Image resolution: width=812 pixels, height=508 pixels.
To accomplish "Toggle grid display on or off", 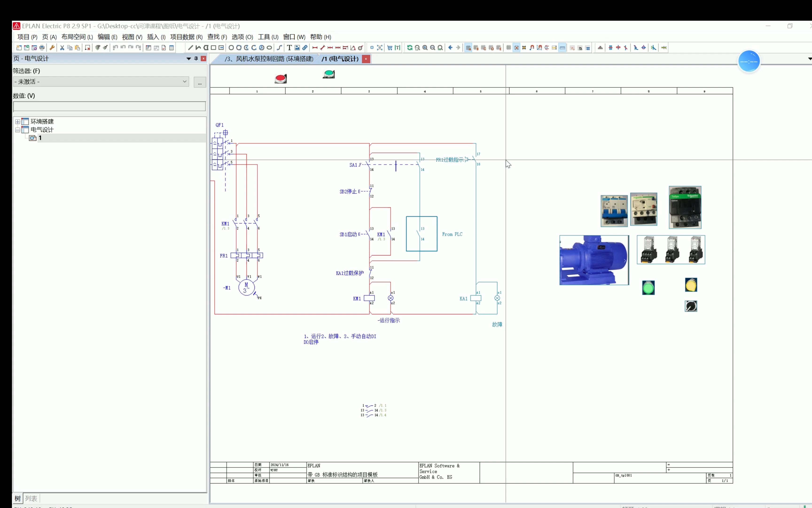I will 509,48.
